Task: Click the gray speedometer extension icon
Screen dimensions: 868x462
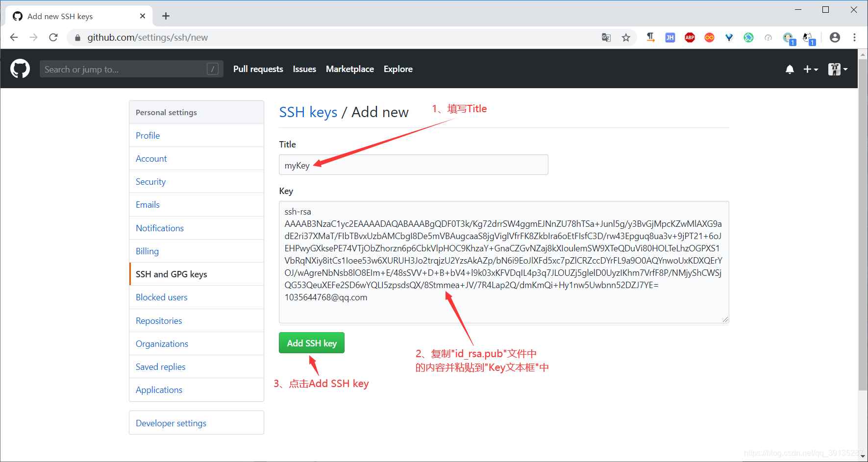Action: 768,38
